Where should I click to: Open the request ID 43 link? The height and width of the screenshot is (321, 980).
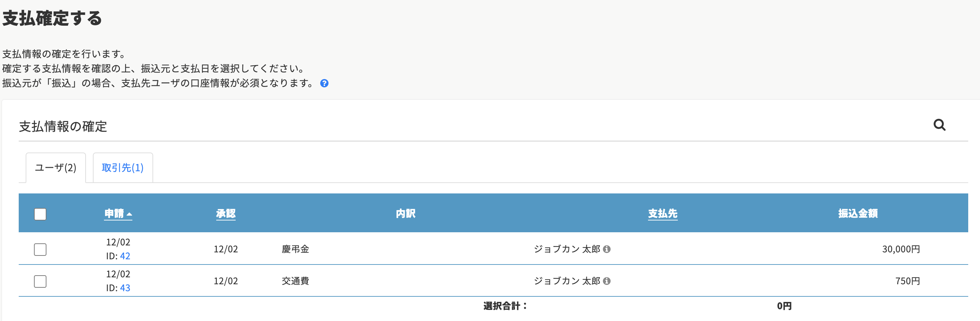125,288
